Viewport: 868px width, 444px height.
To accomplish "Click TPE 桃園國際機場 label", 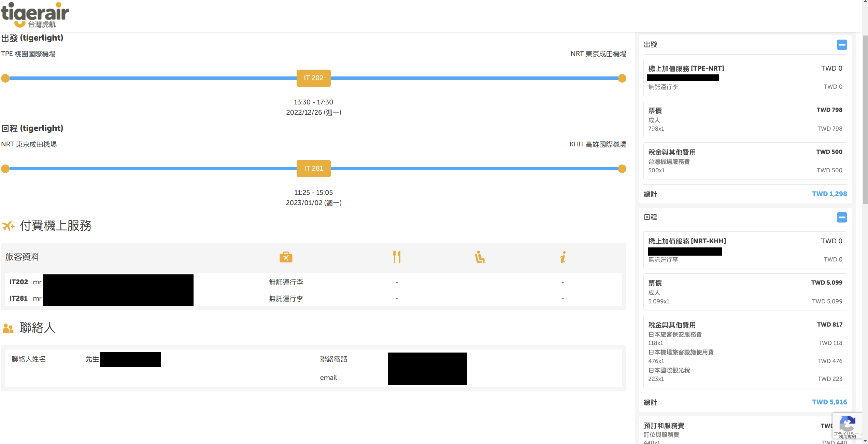I will coord(28,54).
